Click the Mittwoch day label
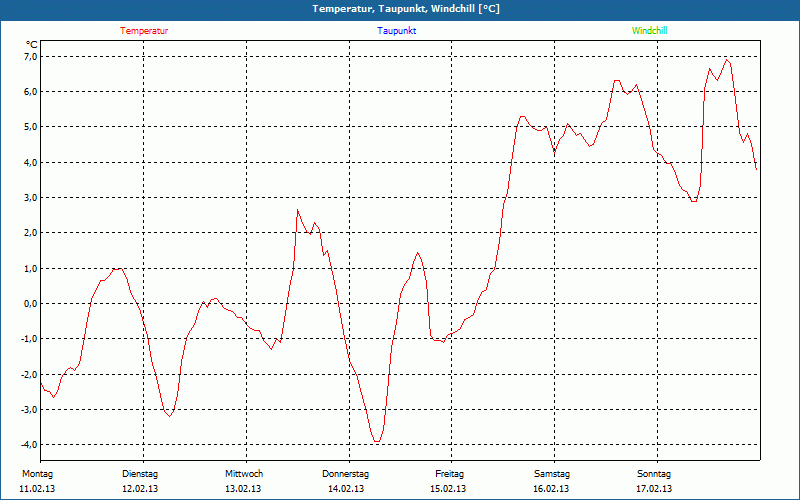The height and width of the screenshot is (500, 800). (x=244, y=474)
